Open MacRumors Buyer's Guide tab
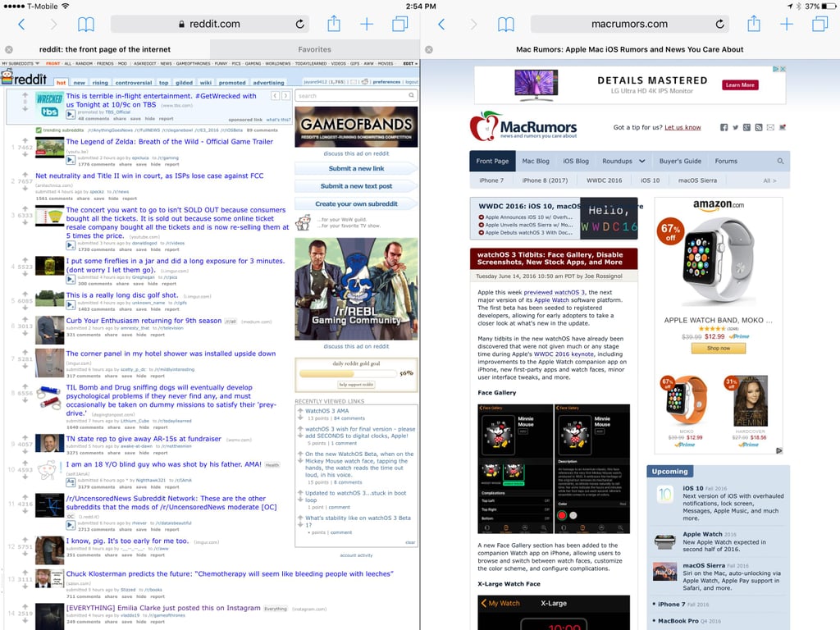Viewport: 840px width, 630px height. [680, 162]
